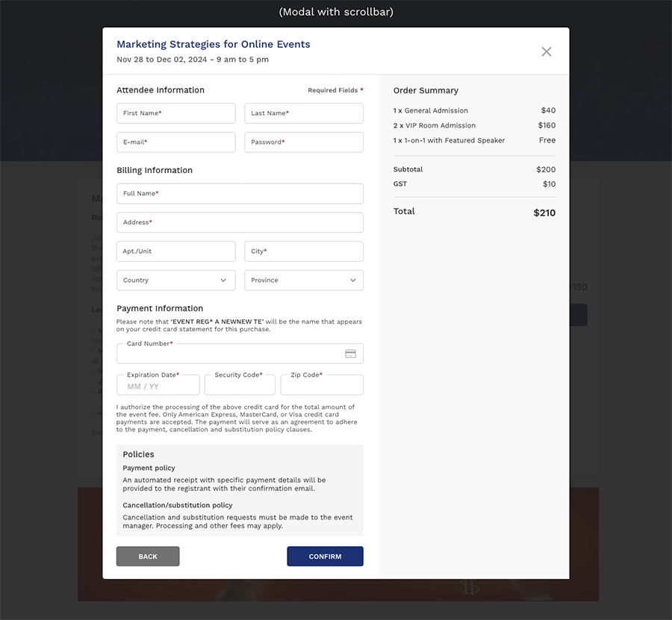
Task: Go back using the Back button
Action: click(148, 557)
